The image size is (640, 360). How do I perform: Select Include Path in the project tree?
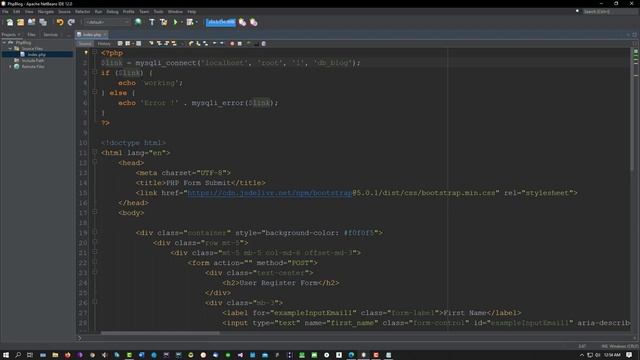pyautogui.click(x=33, y=60)
